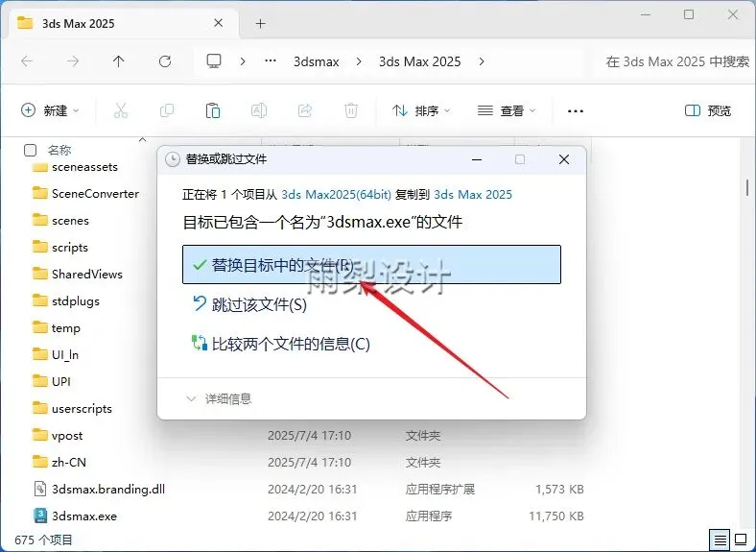This screenshot has width=756, height=552.
Task: Click the cut scissors icon in toolbar
Action: click(x=121, y=111)
